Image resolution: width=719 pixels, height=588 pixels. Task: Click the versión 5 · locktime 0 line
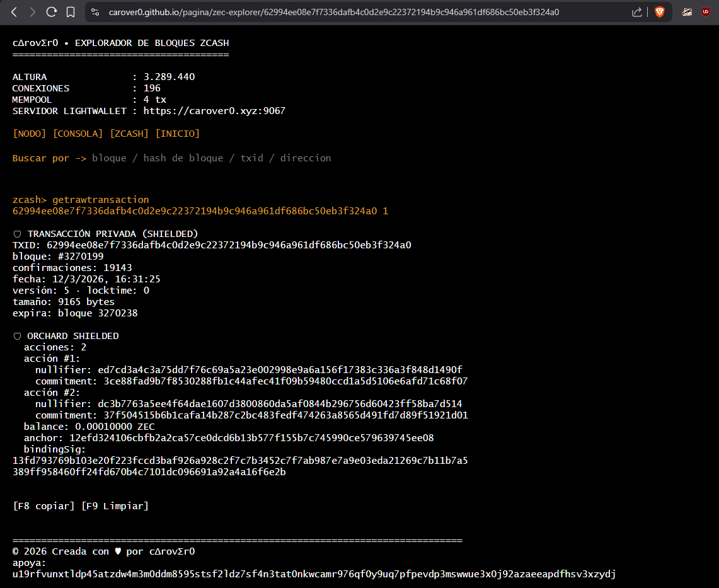81,291
